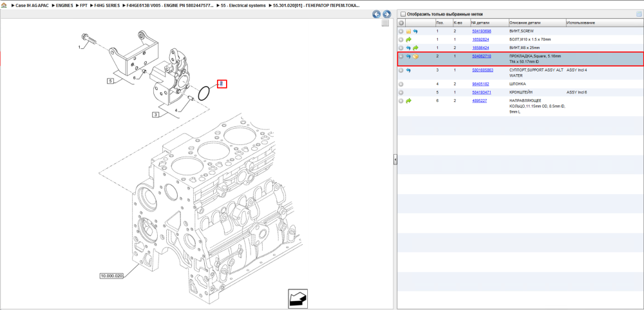Open the ENGINES breadcrumb
Image resolution: width=644 pixels, height=310 pixels.
(x=64, y=6)
